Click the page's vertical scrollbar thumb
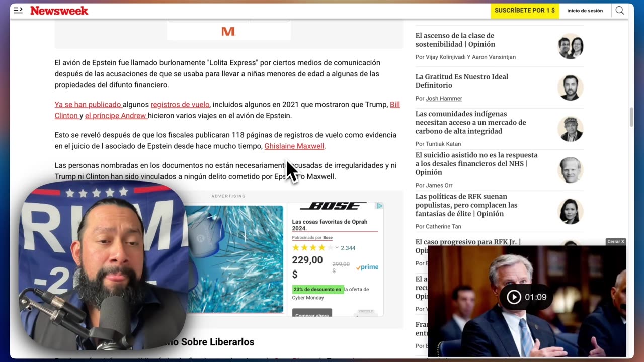This screenshot has height=362, width=644. click(632, 117)
